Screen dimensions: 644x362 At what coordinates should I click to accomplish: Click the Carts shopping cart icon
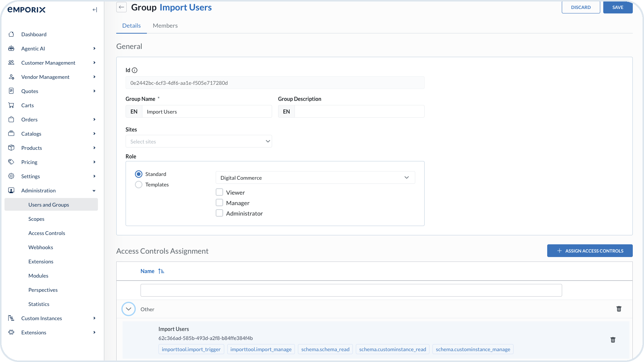coord(11,105)
